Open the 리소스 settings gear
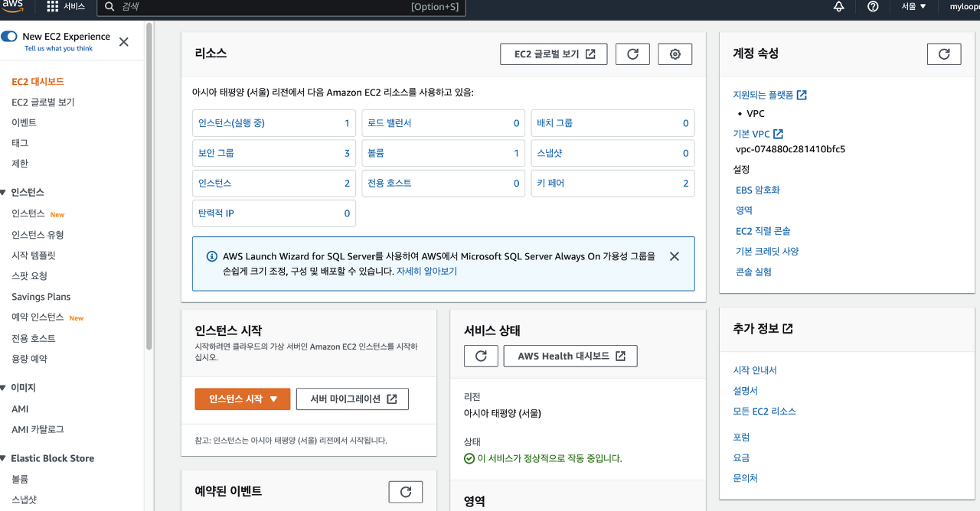 (x=675, y=54)
